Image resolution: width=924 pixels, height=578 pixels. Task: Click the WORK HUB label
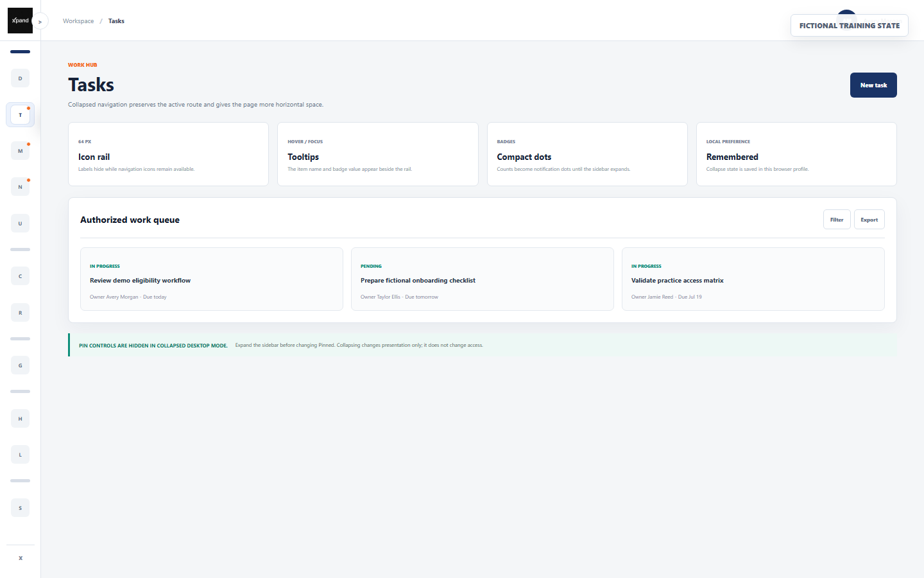[83, 65]
